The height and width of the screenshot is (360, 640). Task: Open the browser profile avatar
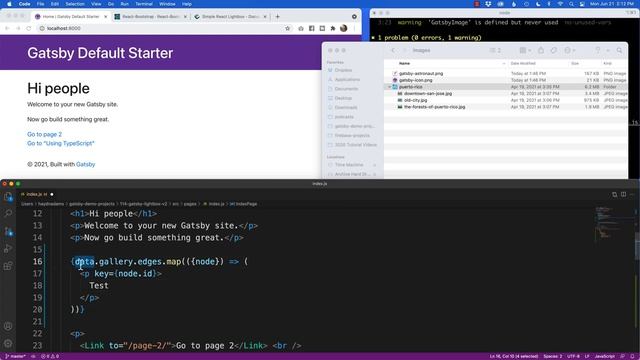point(344,28)
